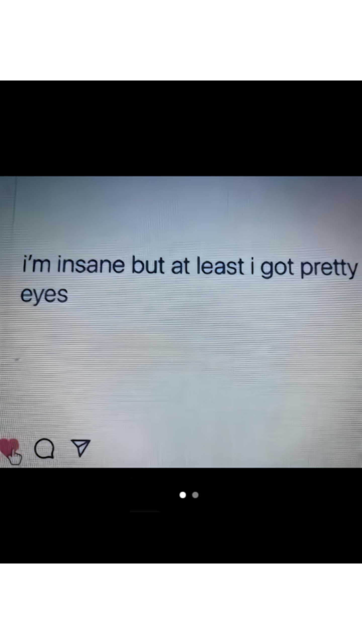Click the faint progress line under the dots

tap(145, 511)
